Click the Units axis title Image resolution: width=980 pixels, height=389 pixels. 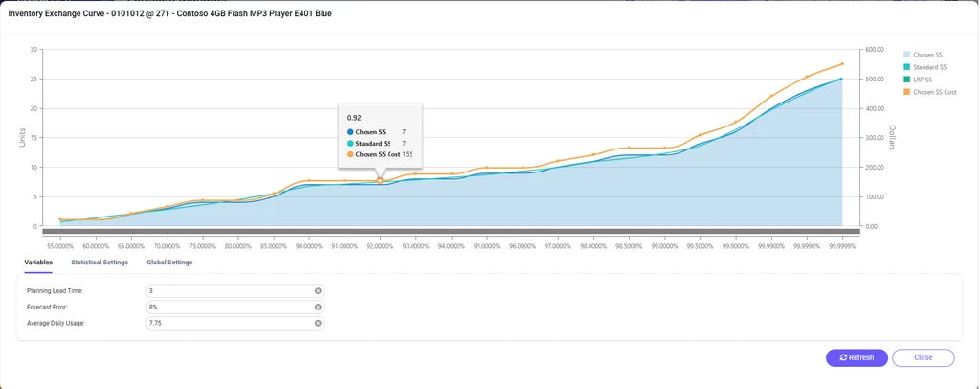(x=23, y=138)
